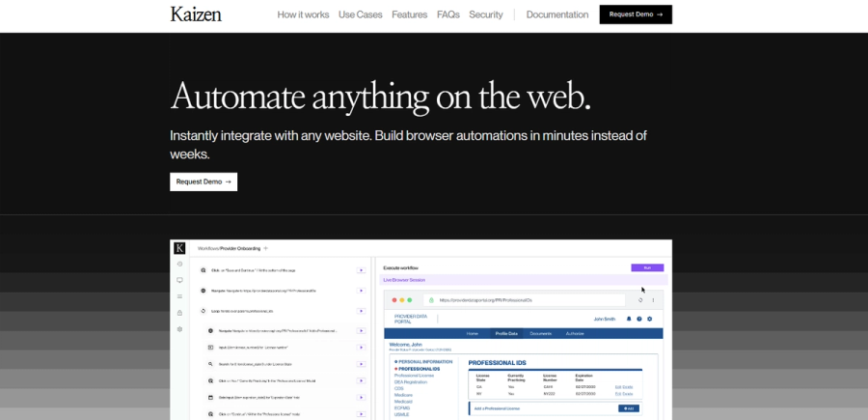This screenshot has height=420, width=868.
Task: Open the history clock sidebar icon
Action: [179, 264]
